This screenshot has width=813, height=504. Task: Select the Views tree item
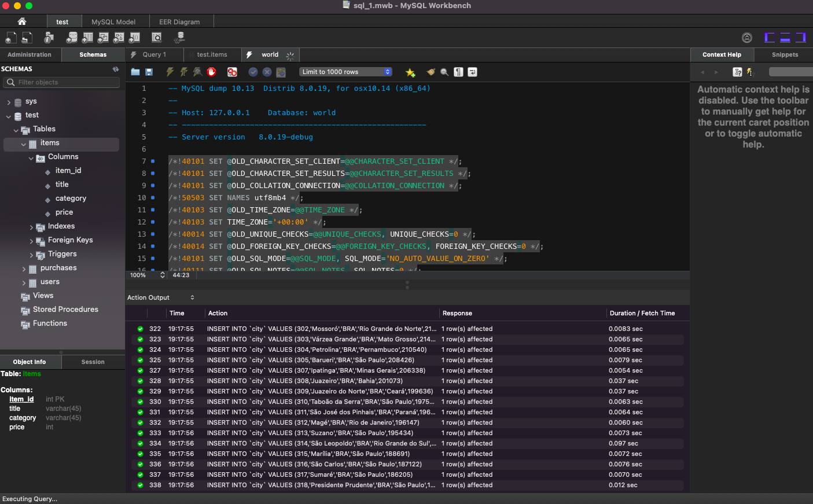pyautogui.click(x=43, y=296)
